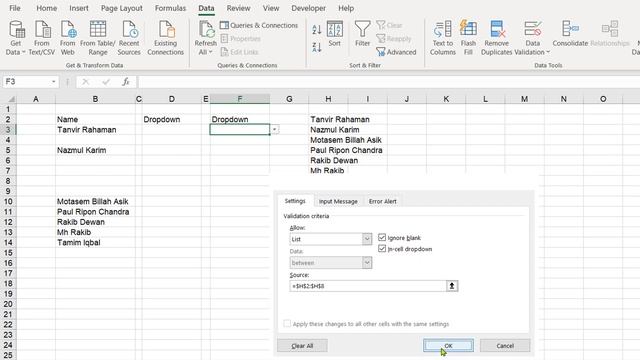Switch to the Developer ribbon tab
640x360 pixels.
coord(309,8)
